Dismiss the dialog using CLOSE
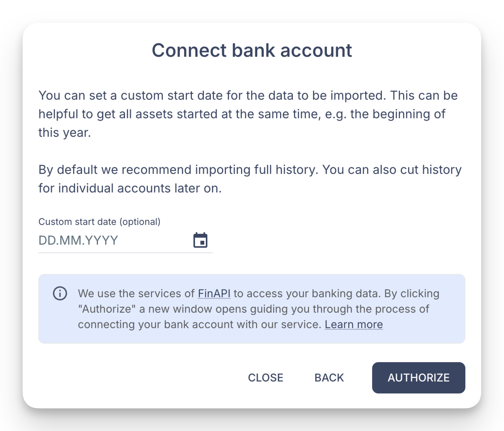The width and height of the screenshot is (504, 431). pos(266,378)
